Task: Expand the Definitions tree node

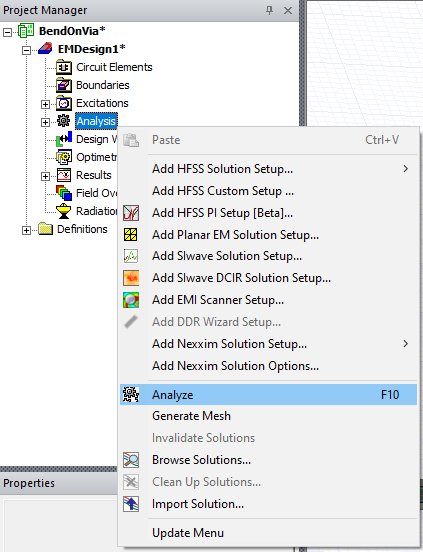Action: pyautogui.click(x=26, y=231)
